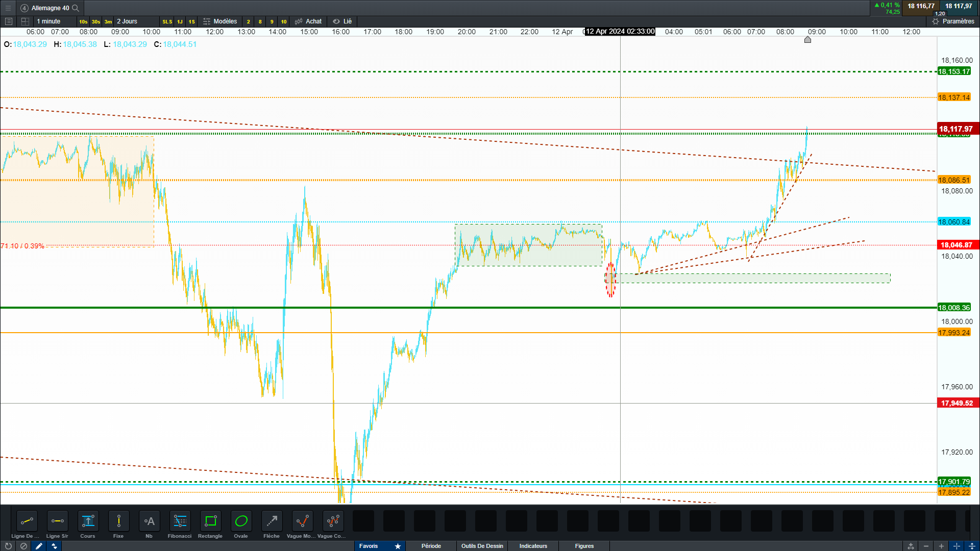Click the search magnifier next to Allemagne 40

76,8
